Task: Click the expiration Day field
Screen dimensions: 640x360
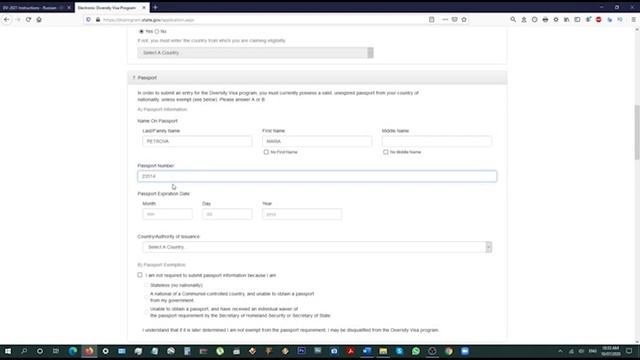Action: pyautogui.click(x=227, y=214)
